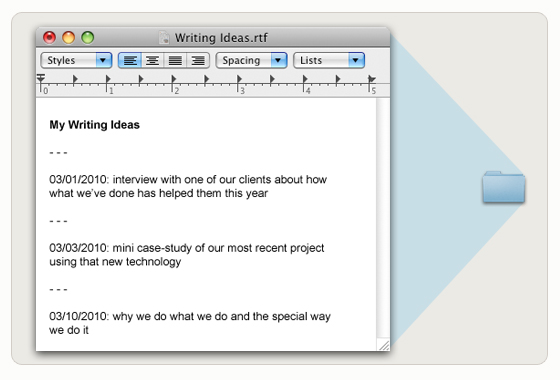Open the Styles dropdown
Image resolution: width=560 pixels, height=380 pixels.
[76, 60]
